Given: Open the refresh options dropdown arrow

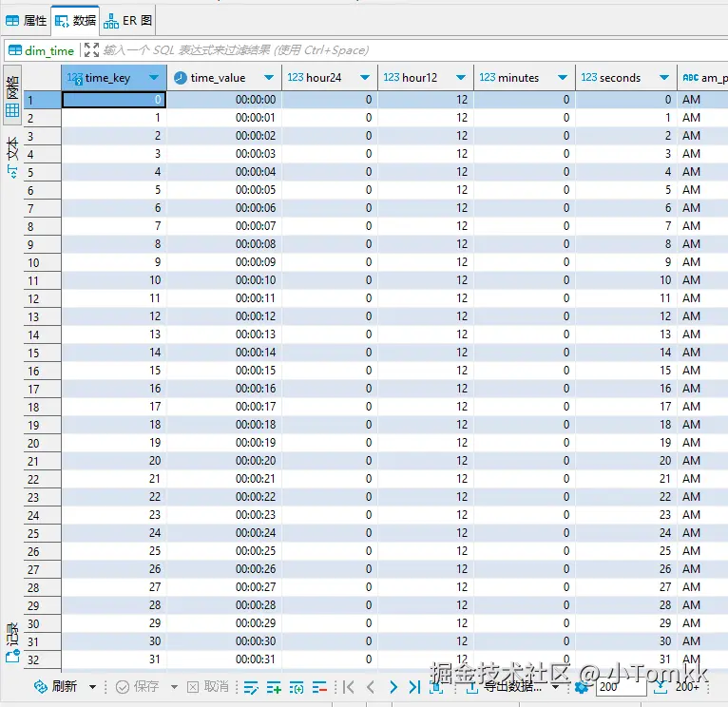Looking at the screenshot, I should tap(92, 687).
